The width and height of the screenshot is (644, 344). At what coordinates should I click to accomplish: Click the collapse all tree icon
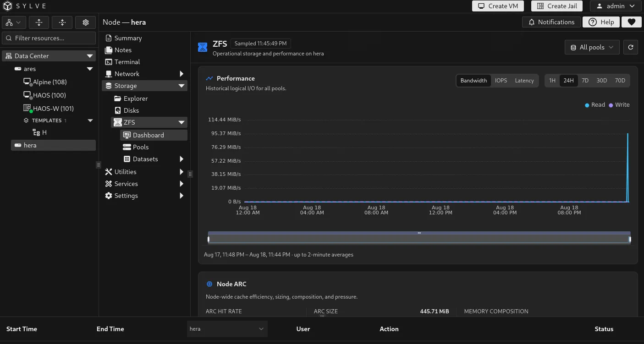[x=62, y=22]
